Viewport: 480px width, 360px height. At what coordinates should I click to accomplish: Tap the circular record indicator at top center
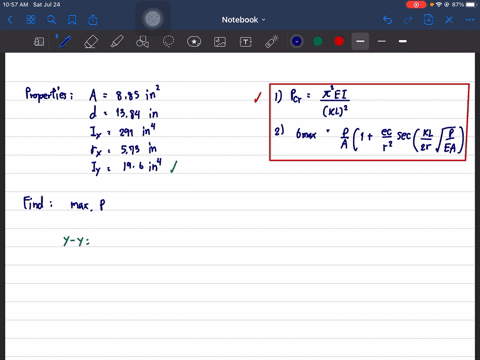153,19
